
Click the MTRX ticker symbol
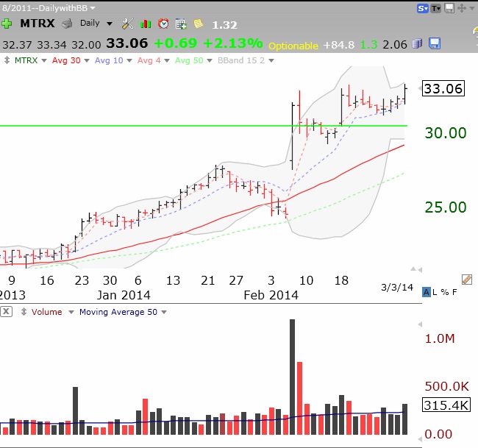38,24
